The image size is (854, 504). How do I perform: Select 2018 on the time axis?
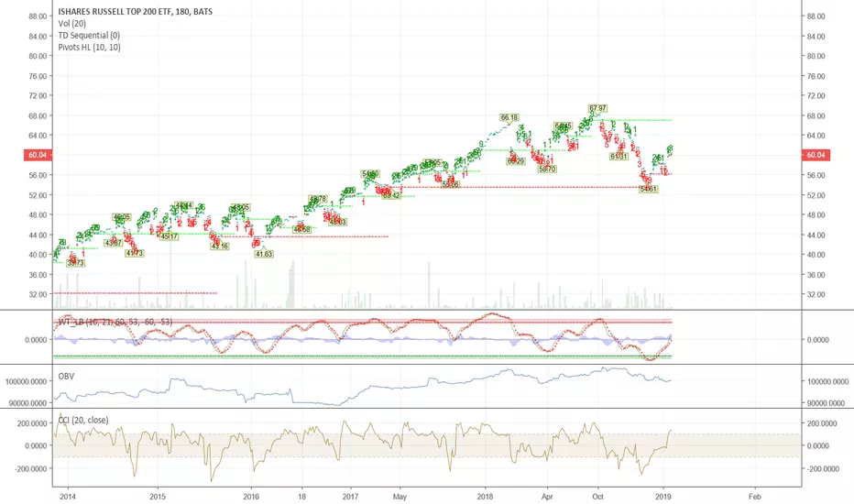click(x=485, y=497)
